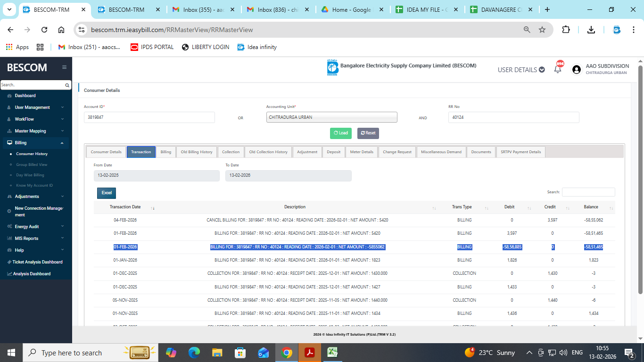644x362 pixels.
Task: Expand Help sidebar menu
Action: [36, 250]
